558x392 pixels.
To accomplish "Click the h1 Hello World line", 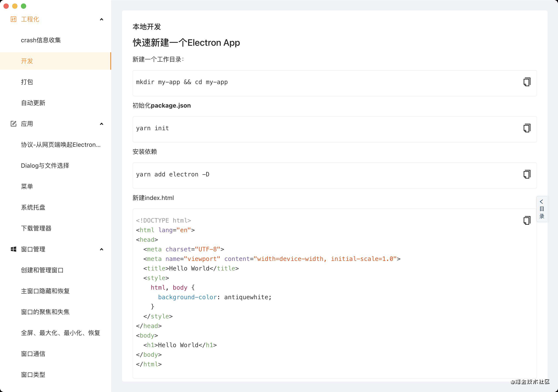I will click(180, 345).
